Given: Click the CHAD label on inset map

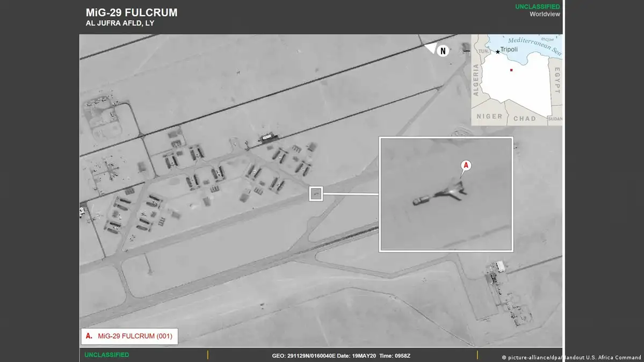Looking at the screenshot, I should (x=524, y=119).
